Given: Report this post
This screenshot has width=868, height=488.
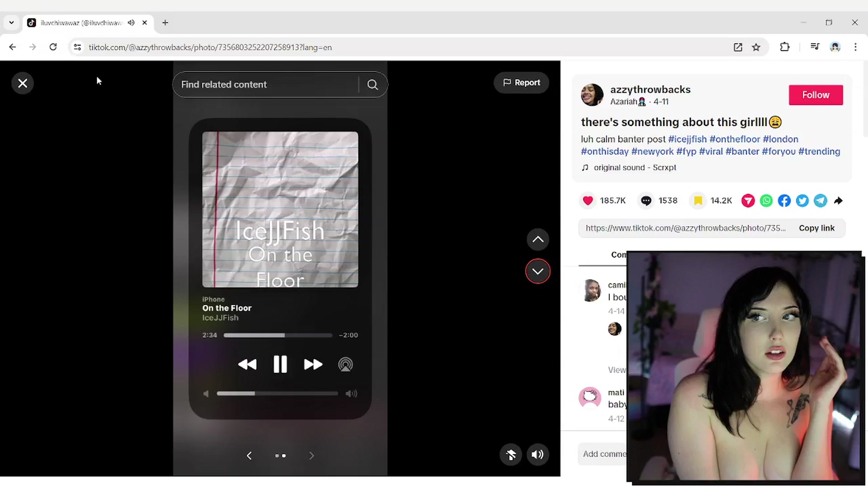Looking at the screenshot, I should 521,83.
